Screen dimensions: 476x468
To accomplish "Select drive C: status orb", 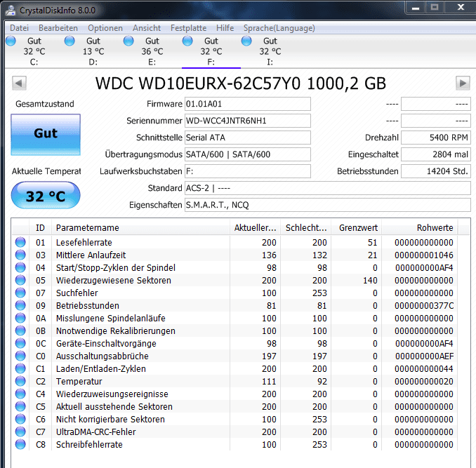I will pyautogui.click(x=11, y=41).
